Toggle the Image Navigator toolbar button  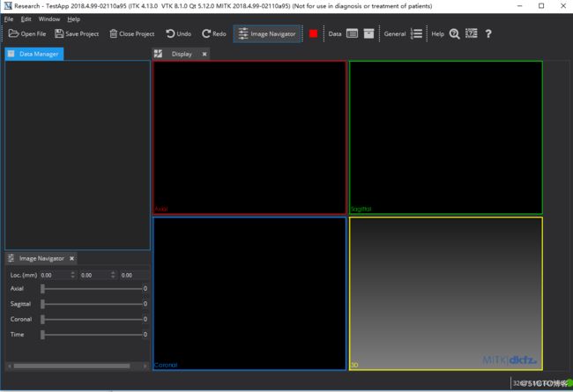click(267, 33)
